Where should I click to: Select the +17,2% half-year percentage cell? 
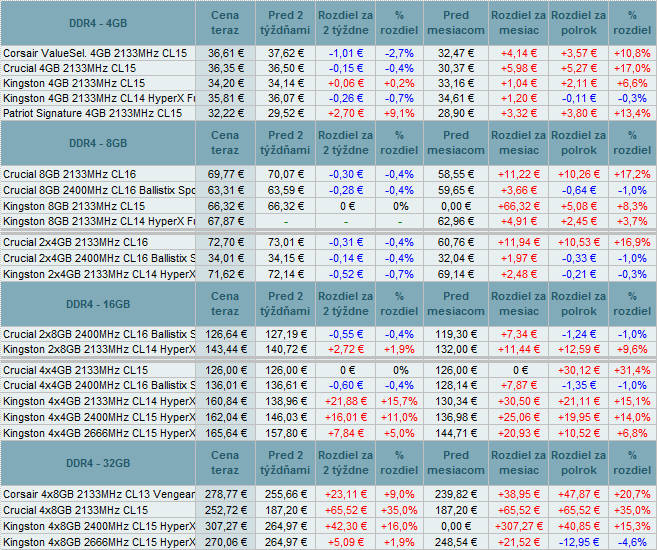(632, 174)
